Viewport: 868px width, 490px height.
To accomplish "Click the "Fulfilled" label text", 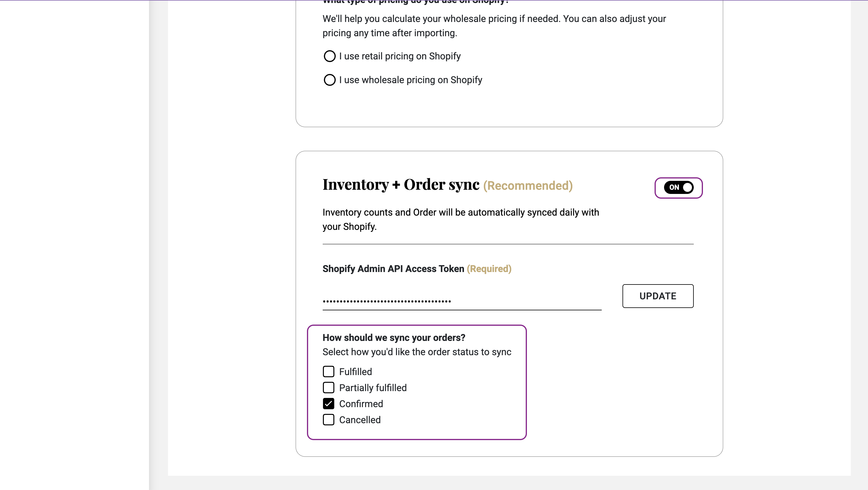I will pos(356,372).
